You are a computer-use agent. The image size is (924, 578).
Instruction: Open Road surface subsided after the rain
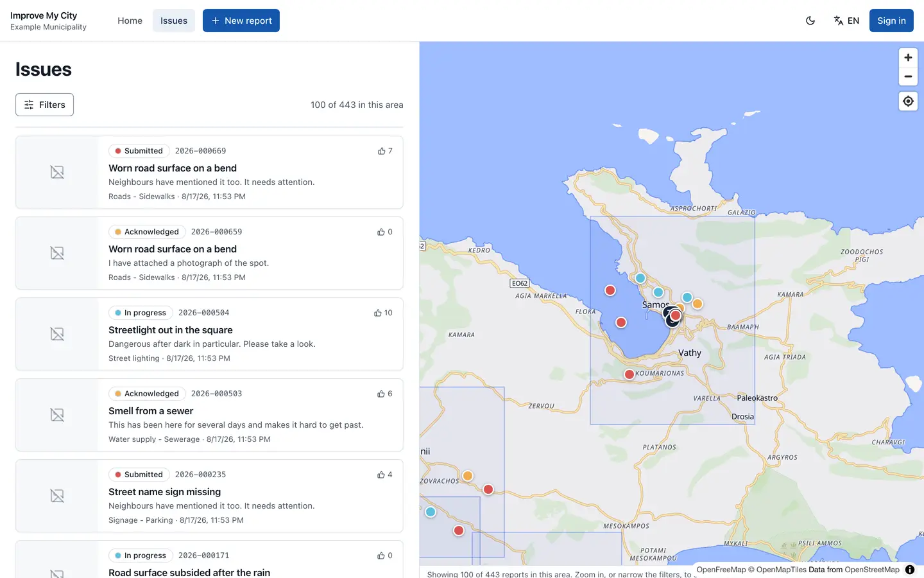coord(189,572)
